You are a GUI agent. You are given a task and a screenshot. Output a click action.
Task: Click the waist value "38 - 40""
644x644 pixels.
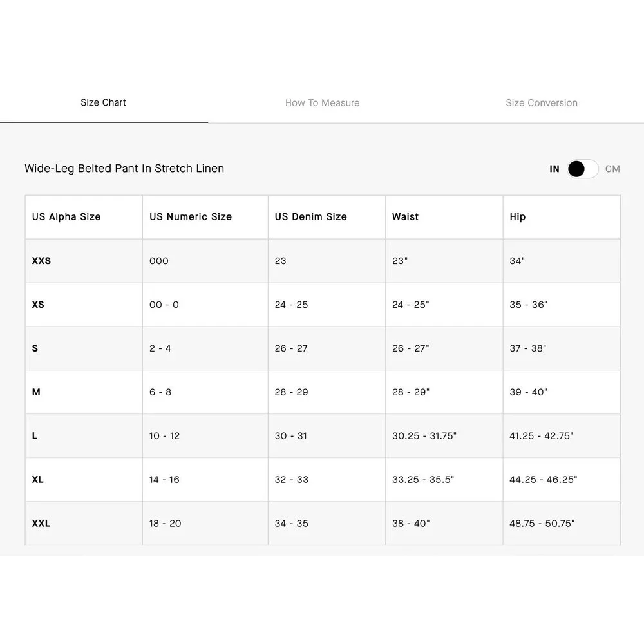coord(411,523)
